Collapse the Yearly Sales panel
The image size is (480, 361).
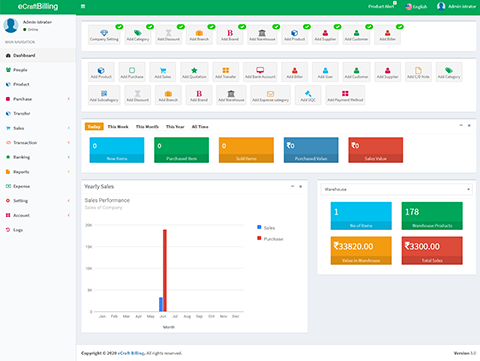coord(292,186)
